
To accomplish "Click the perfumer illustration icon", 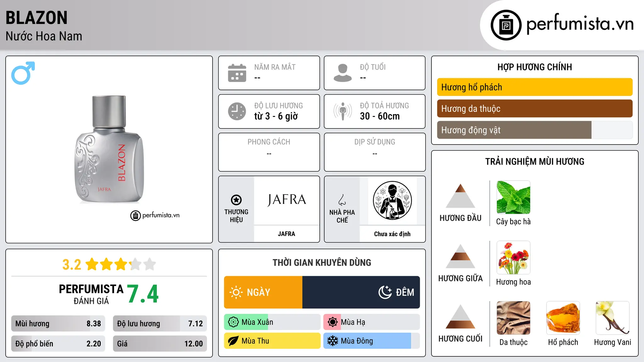I will click(392, 200).
